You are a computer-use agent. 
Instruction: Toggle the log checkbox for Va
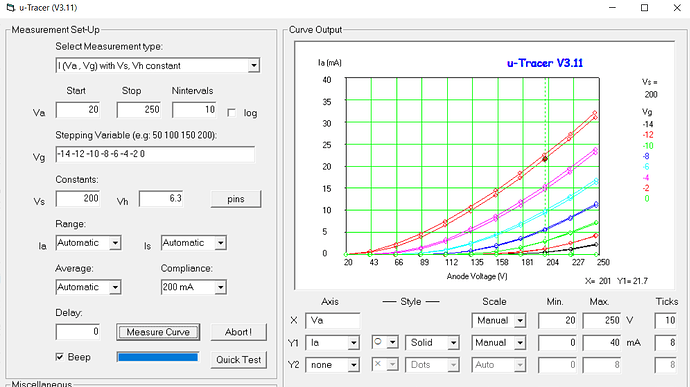tap(231, 113)
